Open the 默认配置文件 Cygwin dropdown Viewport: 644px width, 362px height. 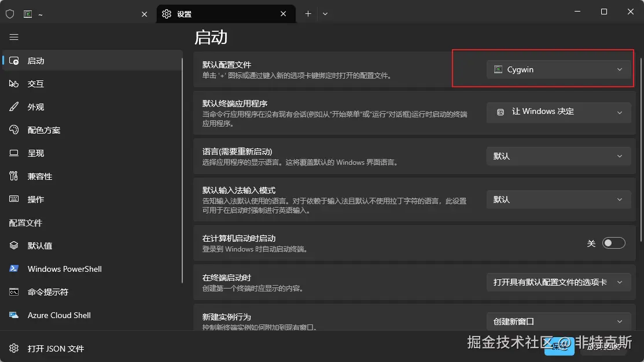[558, 69]
